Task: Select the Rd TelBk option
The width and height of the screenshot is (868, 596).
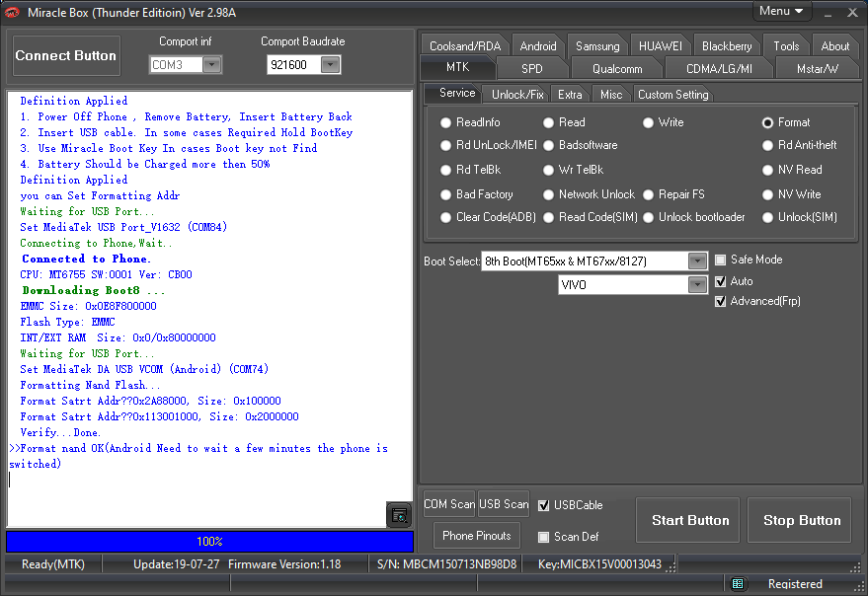Action: [x=470, y=170]
